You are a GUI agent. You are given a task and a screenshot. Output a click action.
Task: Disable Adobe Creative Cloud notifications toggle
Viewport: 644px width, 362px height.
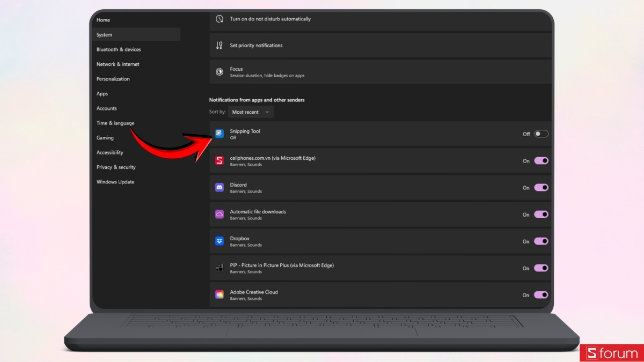[541, 294]
